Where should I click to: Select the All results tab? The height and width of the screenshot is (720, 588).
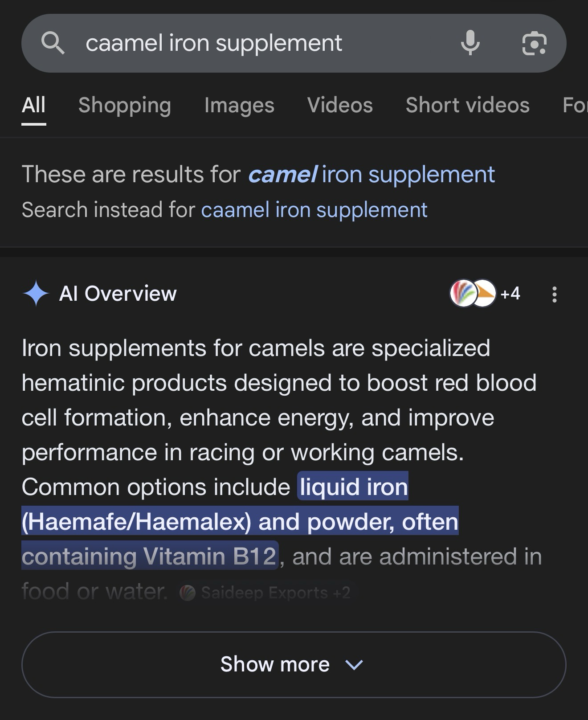[x=33, y=105]
